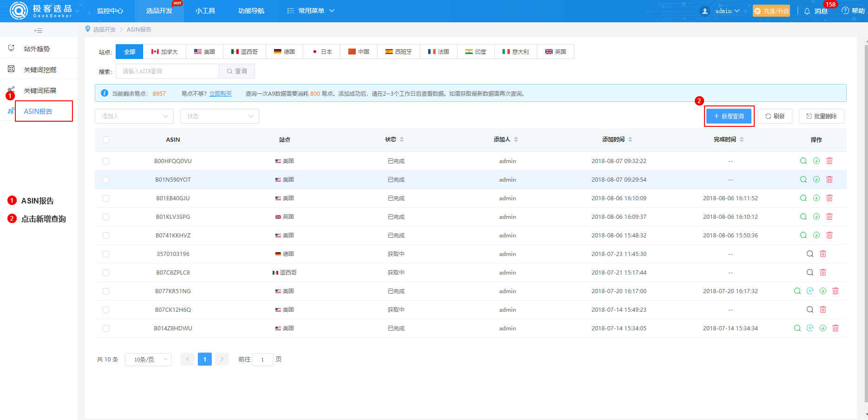Click the grey search icon for 3570103196
Image resolution: width=868 pixels, height=420 pixels.
coord(810,254)
